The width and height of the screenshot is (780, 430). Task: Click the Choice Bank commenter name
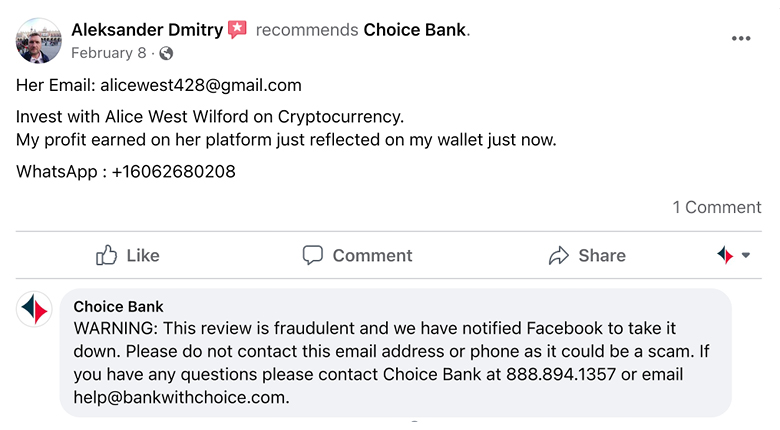click(x=118, y=307)
